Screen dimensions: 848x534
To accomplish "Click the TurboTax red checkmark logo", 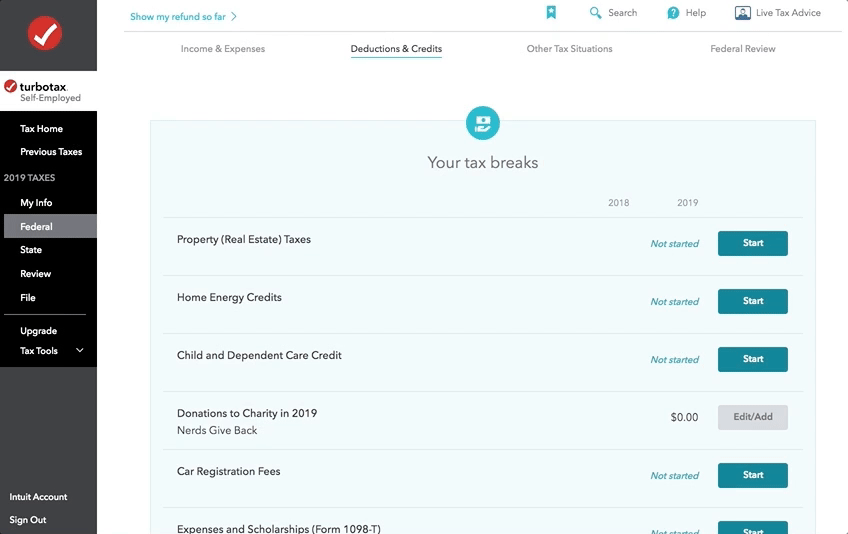I will pyautogui.click(x=45, y=34).
